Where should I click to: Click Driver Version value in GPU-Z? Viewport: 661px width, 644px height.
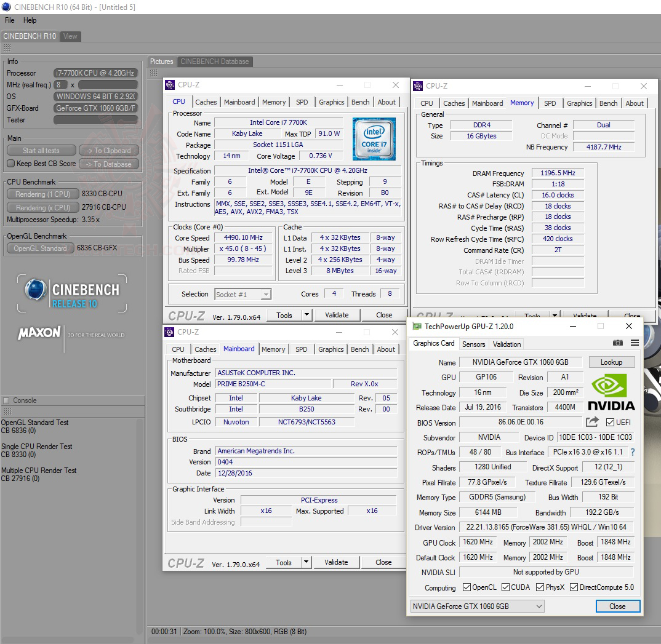coord(547,527)
